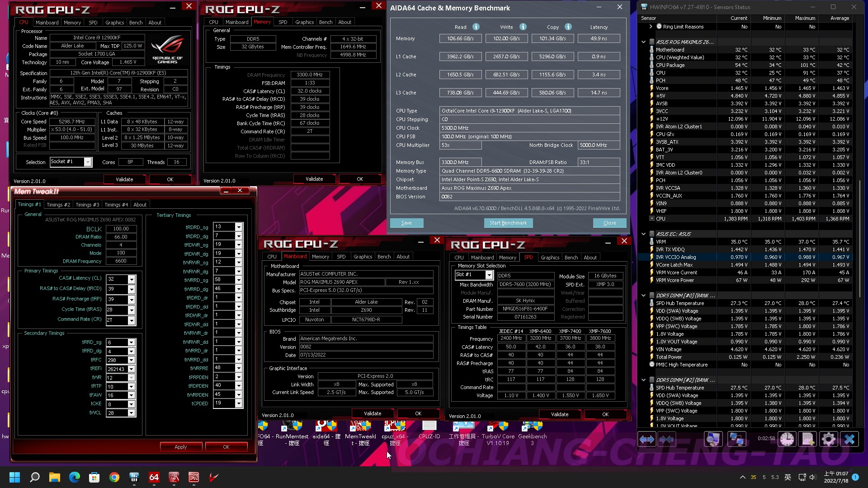Image resolution: width=868 pixels, height=488 pixels.
Task: Select VRM Vcore Power sensor row
Action: tap(746, 280)
